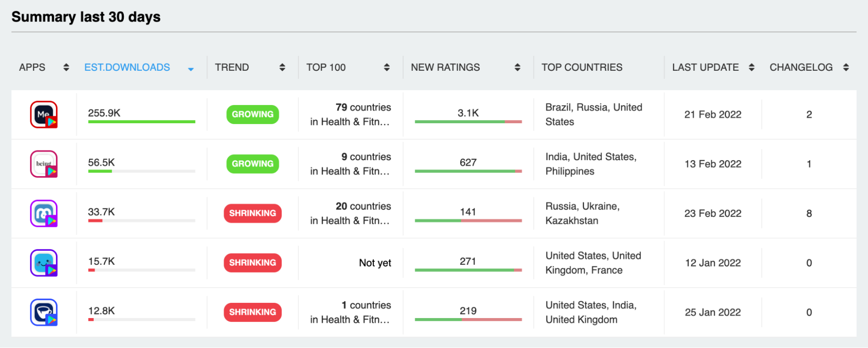Sort by TREND column arrows
The image size is (868, 348).
tap(282, 67)
